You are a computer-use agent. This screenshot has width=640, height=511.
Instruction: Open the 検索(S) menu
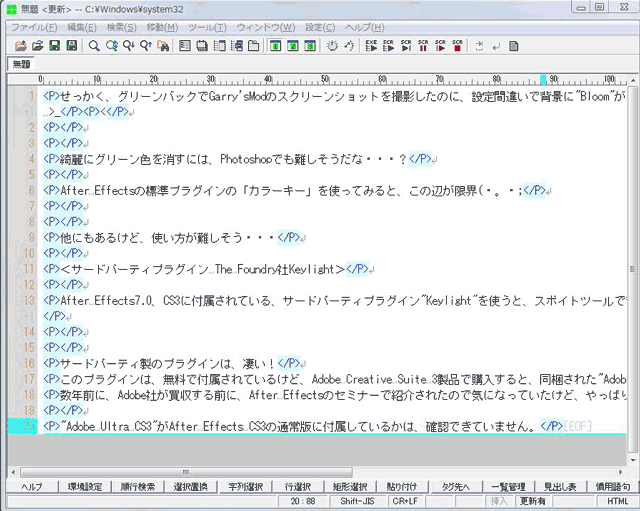coord(122,27)
